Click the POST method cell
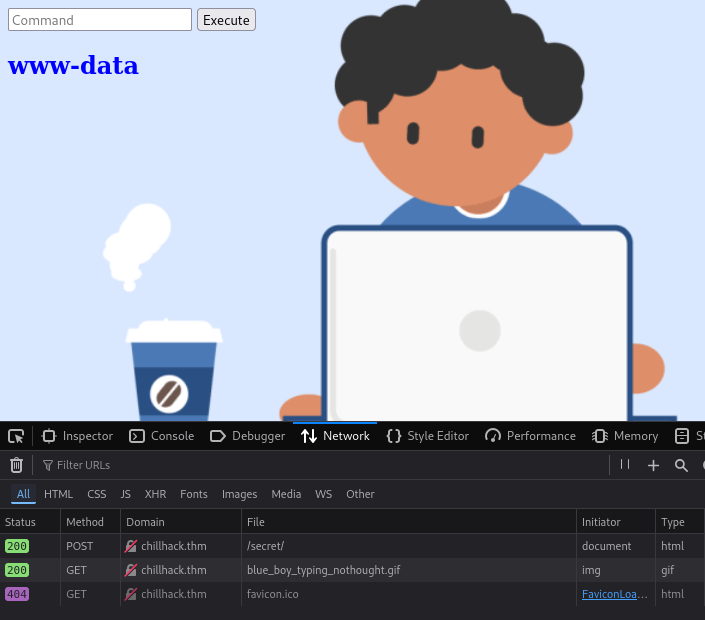The width and height of the screenshot is (705, 620). pyautogui.click(x=90, y=546)
